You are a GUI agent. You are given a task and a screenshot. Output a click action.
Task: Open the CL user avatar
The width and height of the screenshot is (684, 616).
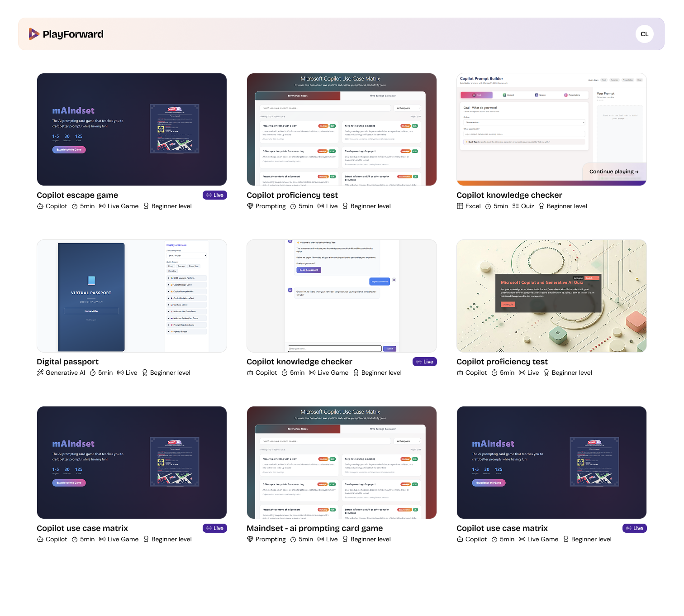tap(644, 34)
